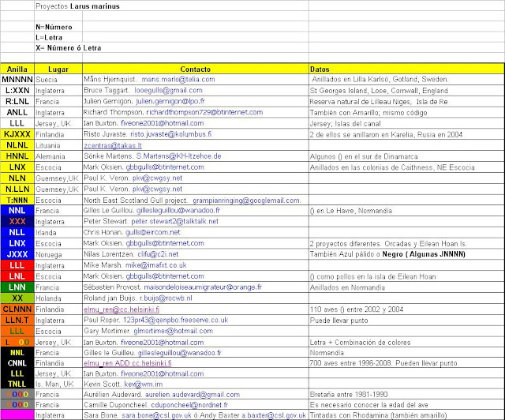This screenshot has height=420, width=505.
Task: Click grampianringing@googlemail.com link
Action: [x=247, y=201]
